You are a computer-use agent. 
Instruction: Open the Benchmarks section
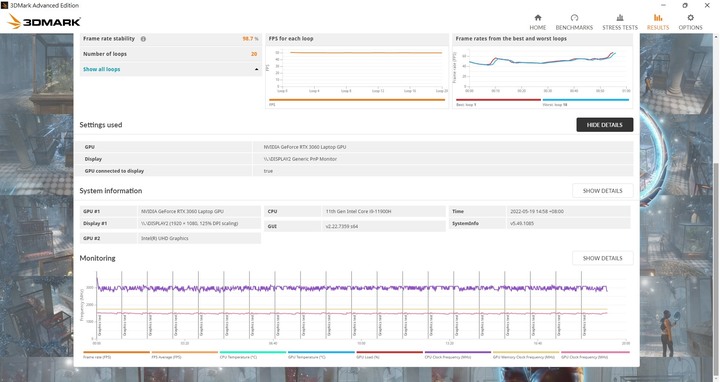(574, 22)
